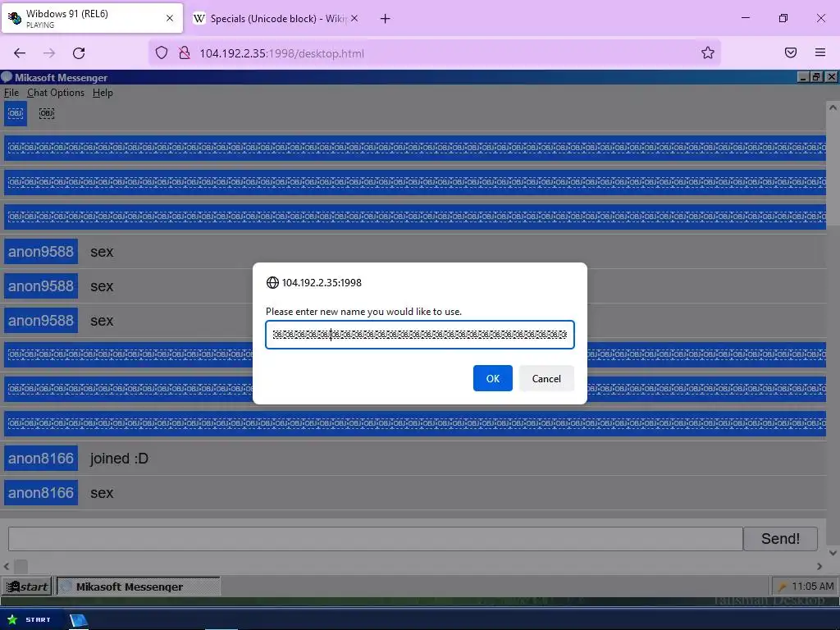Click the Mikasoft Messenger title bar icon
Viewport: 840px width, 630px height.
[x=7, y=77]
